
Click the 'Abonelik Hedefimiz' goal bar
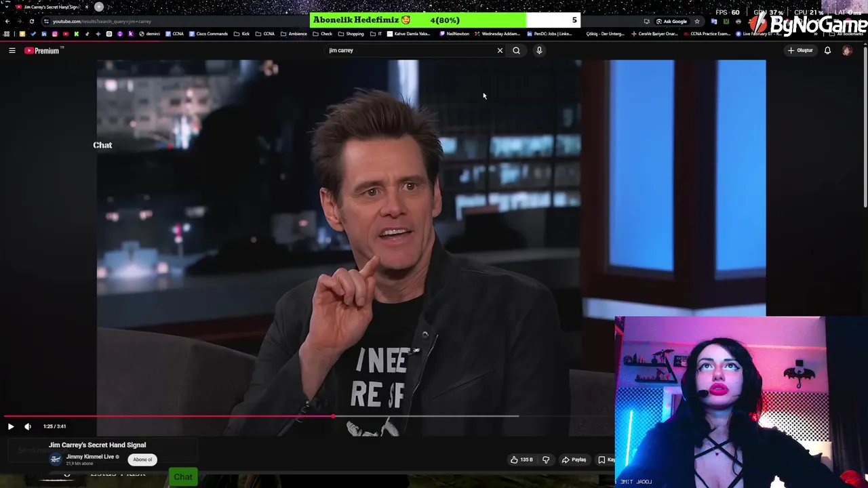coord(446,20)
